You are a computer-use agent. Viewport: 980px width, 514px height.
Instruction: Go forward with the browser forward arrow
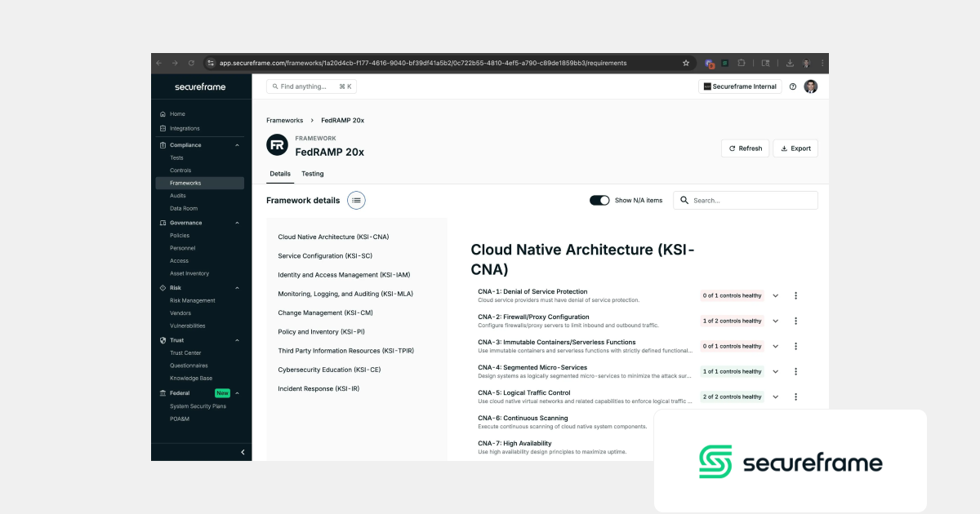coord(175,63)
